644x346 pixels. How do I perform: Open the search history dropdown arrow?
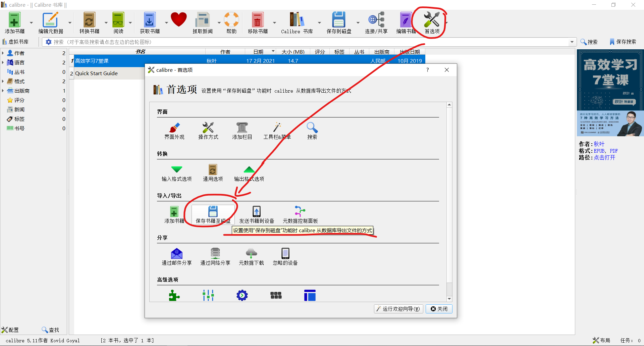(572, 42)
